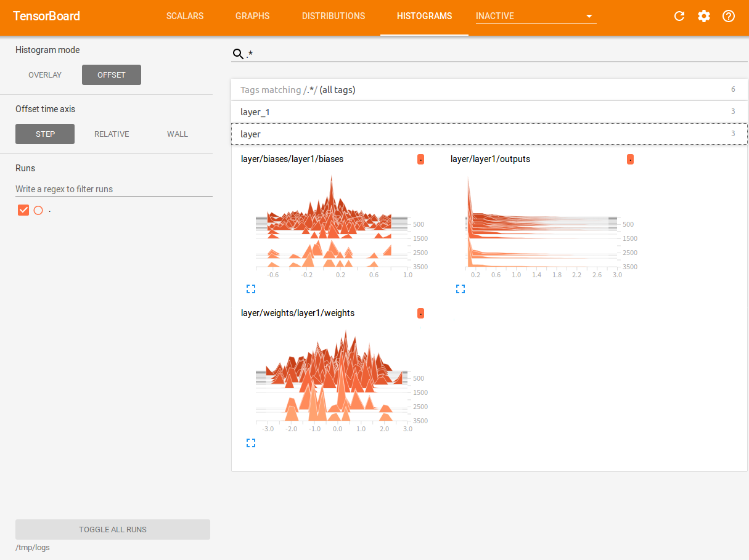This screenshot has height=560, width=749.
Task: Click the reload data refresh icon
Action: 679,16
